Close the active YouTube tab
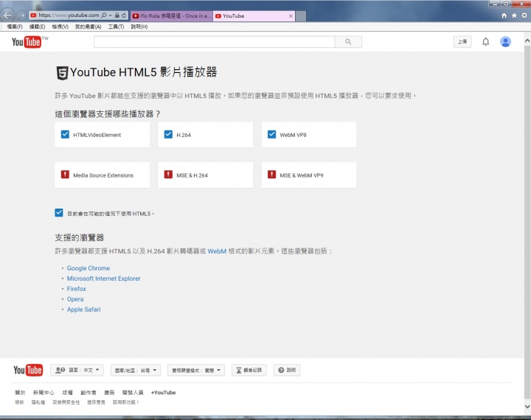Viewport: 531px width, 420px height. pos(291,16)
